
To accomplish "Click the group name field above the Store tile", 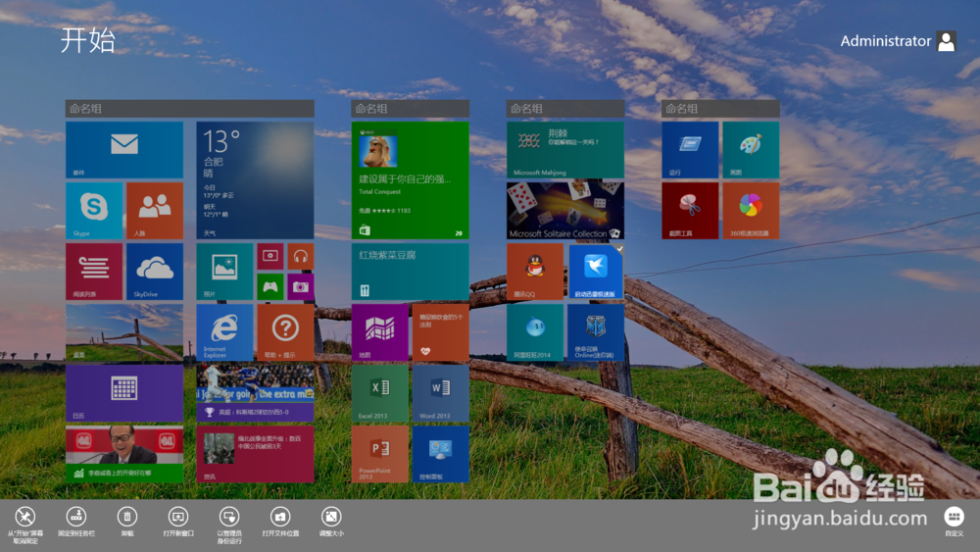I will pos(410,109).
